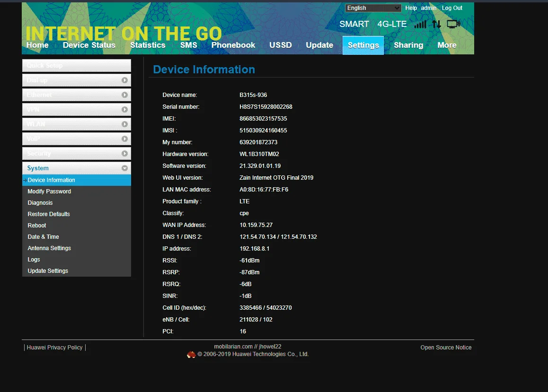Expand the VPN sidebar section
This screenshot has height=392, width=548.
77,110
